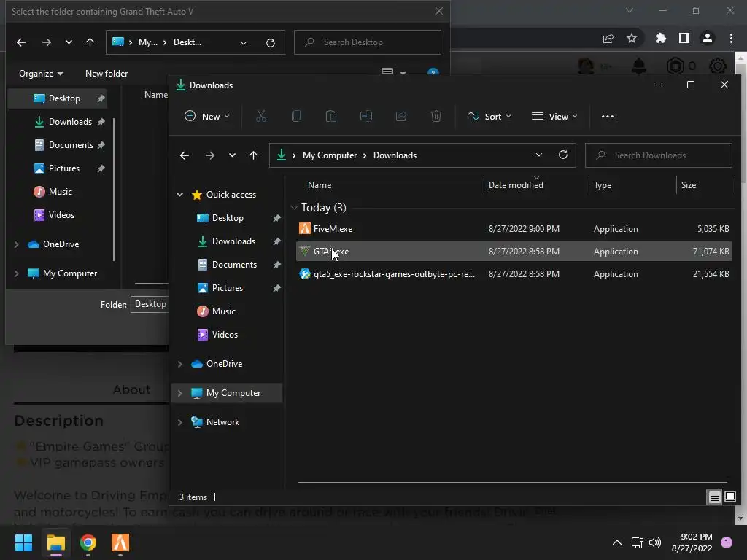
Task: Open the See more ellipsis menu
Action: [608, 116]
